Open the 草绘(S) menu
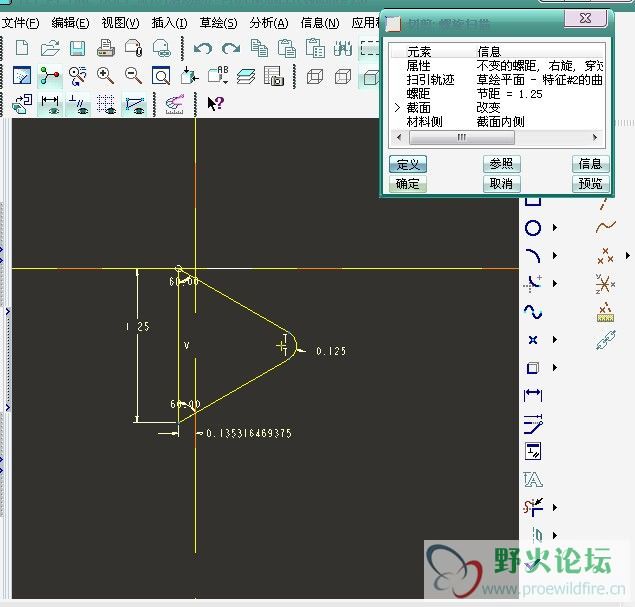The height and width of the screenshot is (607, 635). (x=218, y=23)
